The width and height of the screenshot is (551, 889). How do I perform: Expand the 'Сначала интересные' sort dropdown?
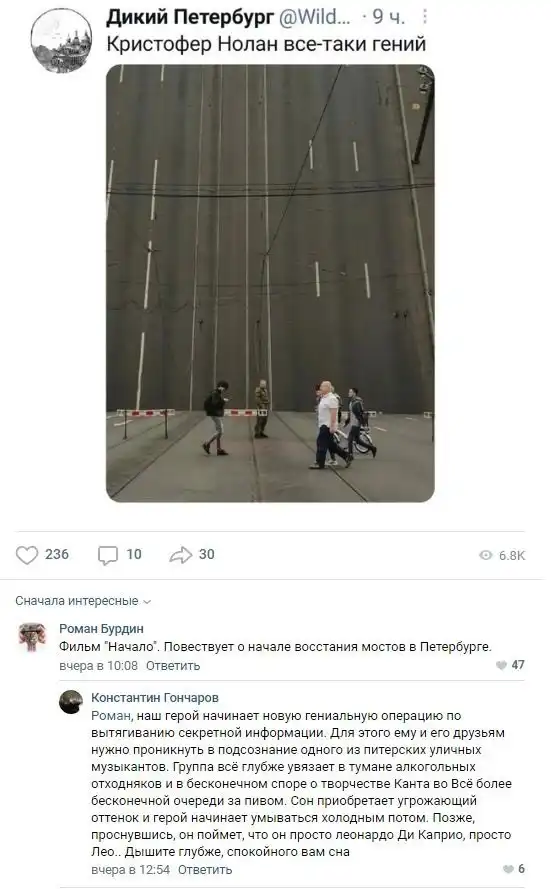coord(83,601)
